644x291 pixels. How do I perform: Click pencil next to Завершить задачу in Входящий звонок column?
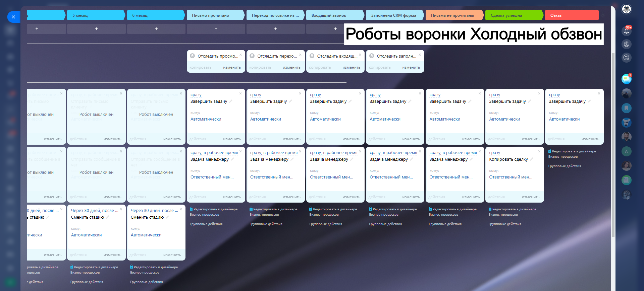[x=350, y=101]
